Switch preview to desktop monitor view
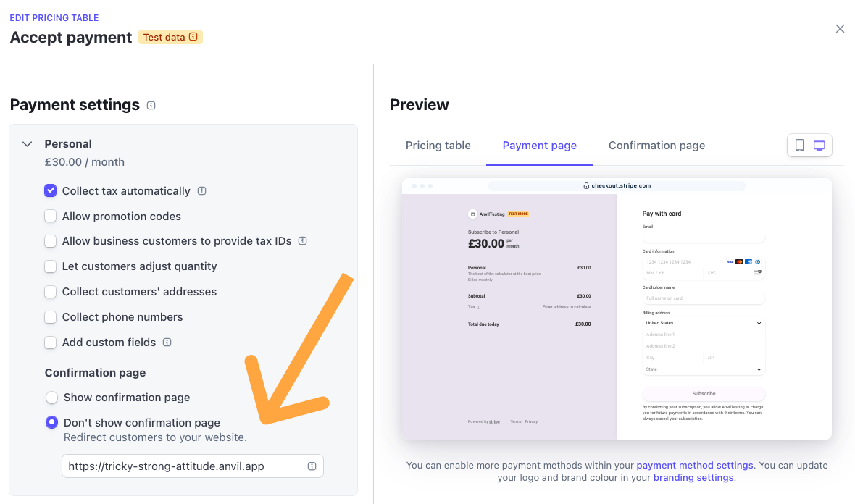This screenshot has height=504, width=855. (x=819, y=146)
